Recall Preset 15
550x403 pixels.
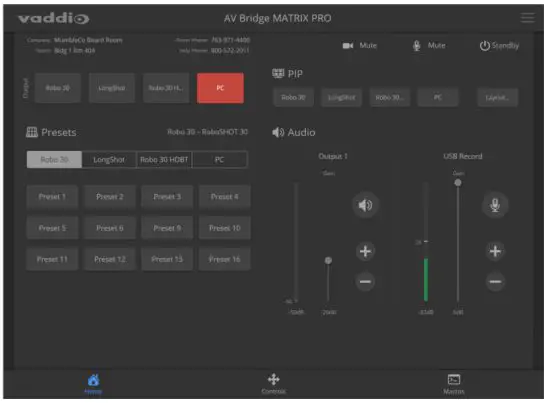[x=167, y=260]
